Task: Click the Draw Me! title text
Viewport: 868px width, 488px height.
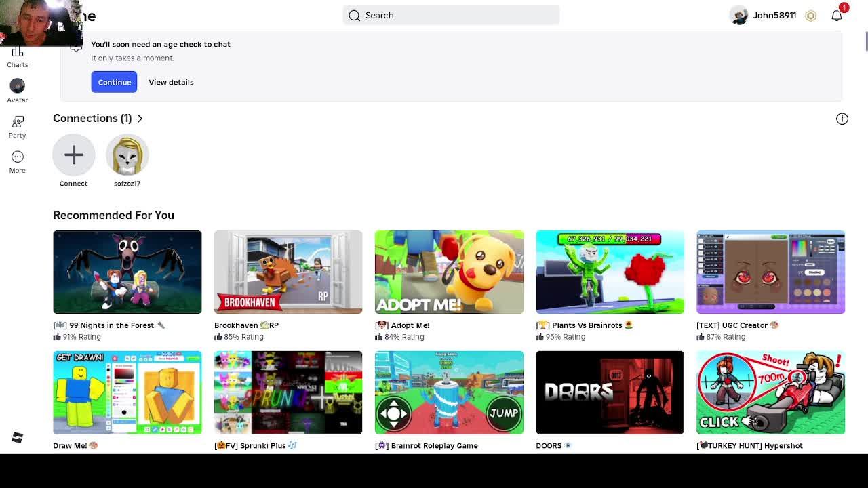Action: (75, 446)
